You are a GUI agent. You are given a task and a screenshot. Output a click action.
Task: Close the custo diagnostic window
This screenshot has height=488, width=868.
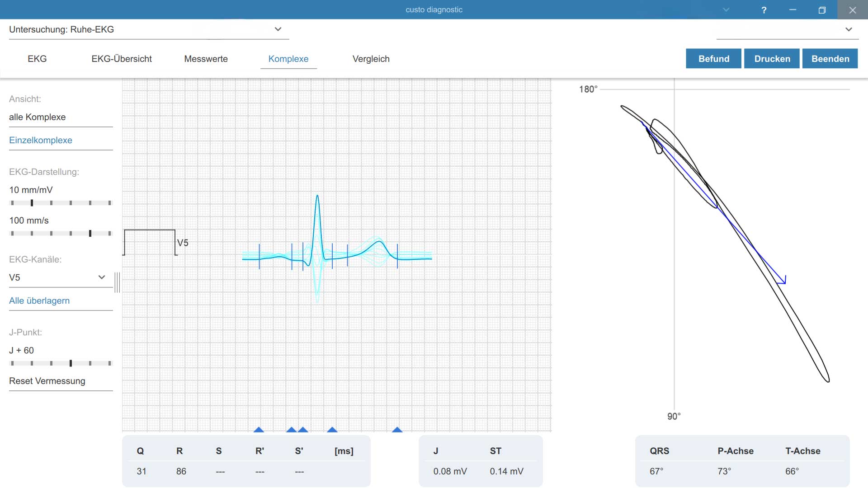853,10
